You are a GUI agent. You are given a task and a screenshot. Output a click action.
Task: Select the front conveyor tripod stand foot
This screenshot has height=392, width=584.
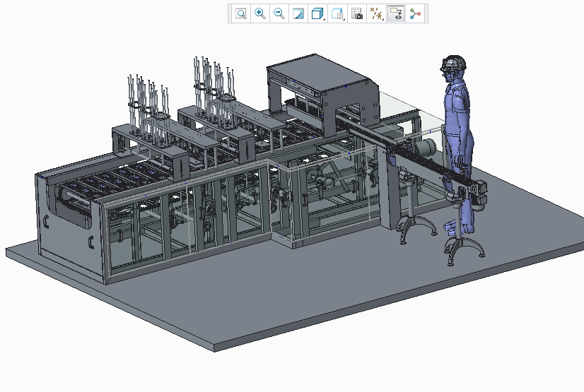[x=463, y=251]
